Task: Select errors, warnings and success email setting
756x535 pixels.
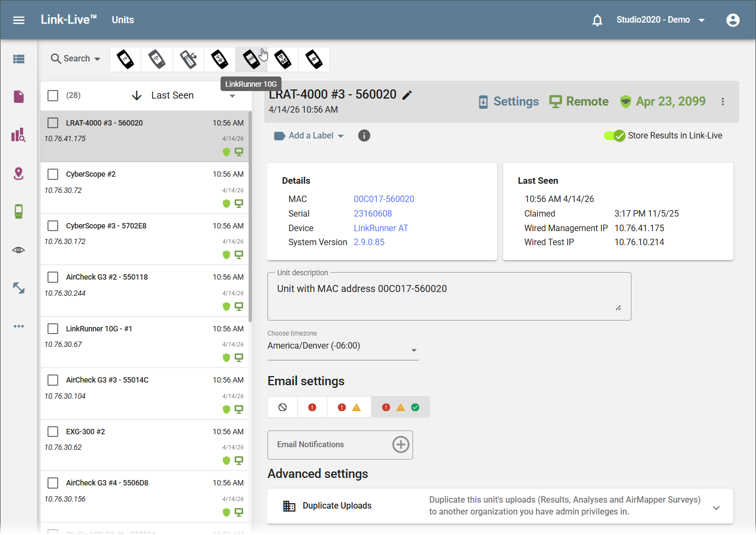Action: tap(401, 407)
